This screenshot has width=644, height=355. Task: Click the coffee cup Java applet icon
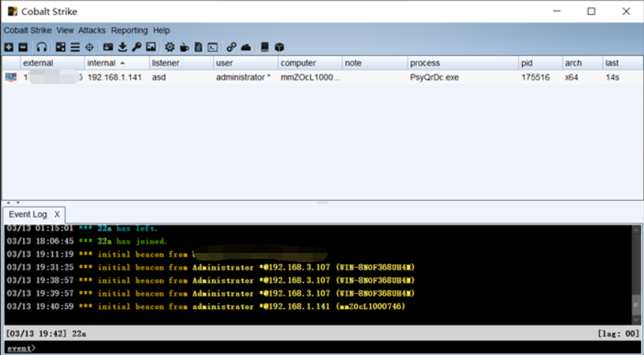pos(184,47)
